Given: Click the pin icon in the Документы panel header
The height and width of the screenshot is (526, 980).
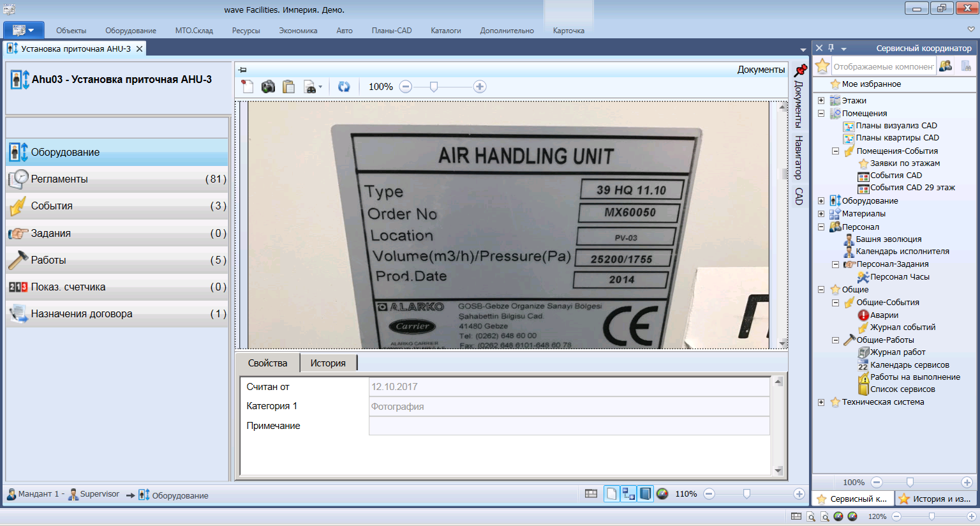Looking at the screenshot, I should (x=242, y=70).
